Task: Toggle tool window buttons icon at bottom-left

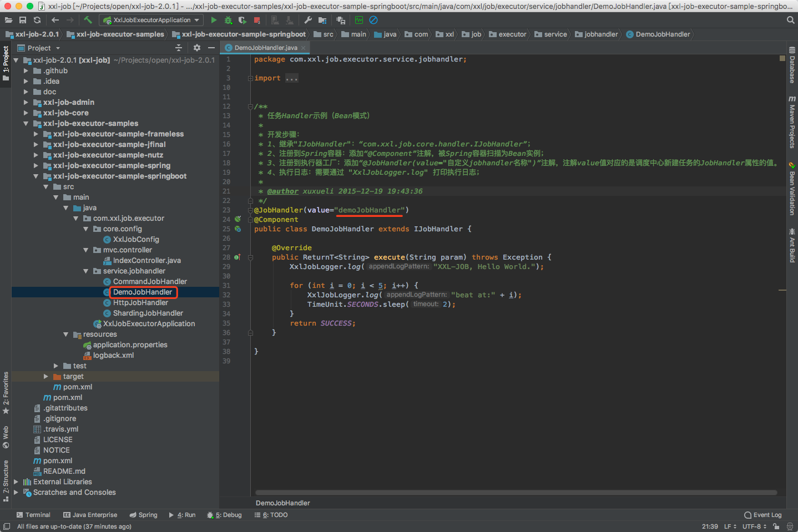Action: point(7,526)
